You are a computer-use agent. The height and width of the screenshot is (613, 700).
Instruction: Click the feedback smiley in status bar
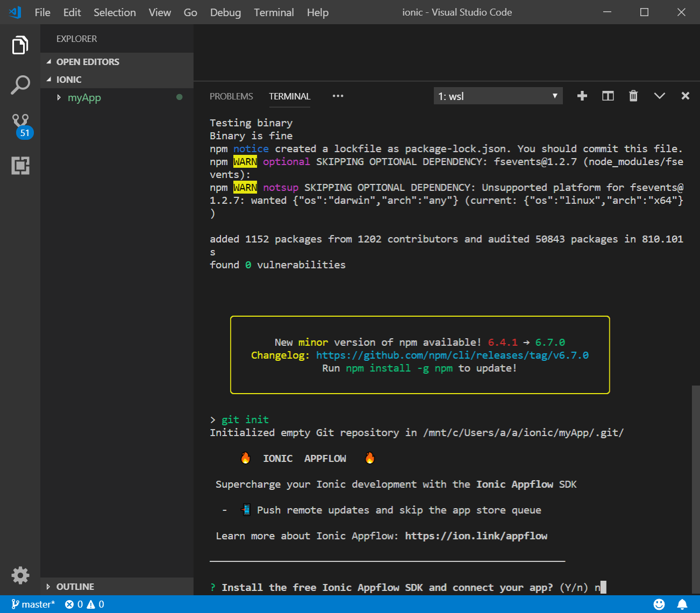[x=659, y=604]
